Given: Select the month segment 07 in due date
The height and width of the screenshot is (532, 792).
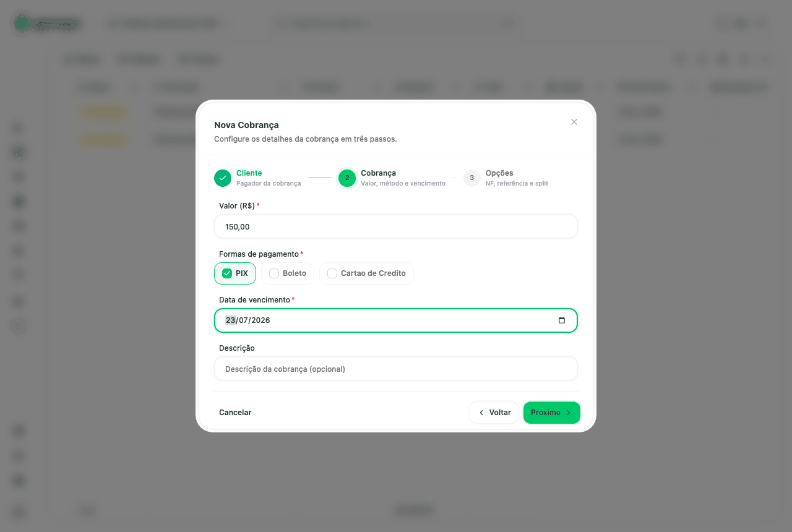Looking at the screenshot, I should tap(243, 320).
